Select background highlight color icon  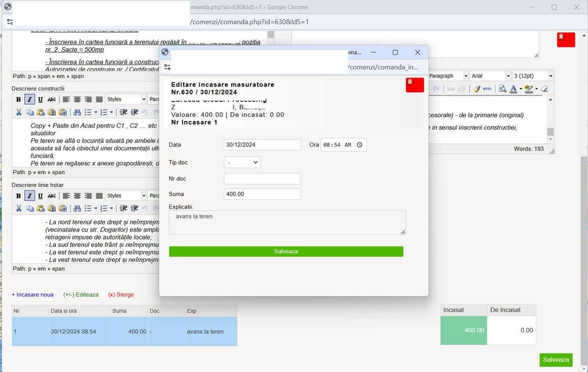pos(529,89)
